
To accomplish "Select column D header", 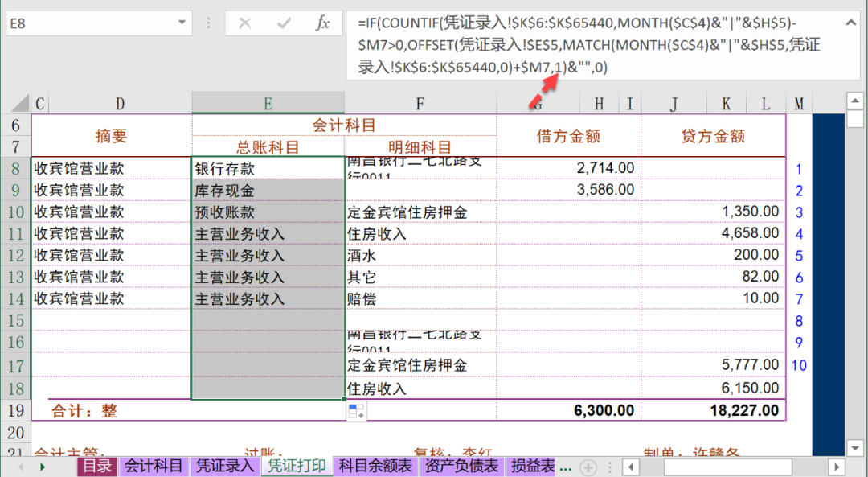I will coord(120,103).
